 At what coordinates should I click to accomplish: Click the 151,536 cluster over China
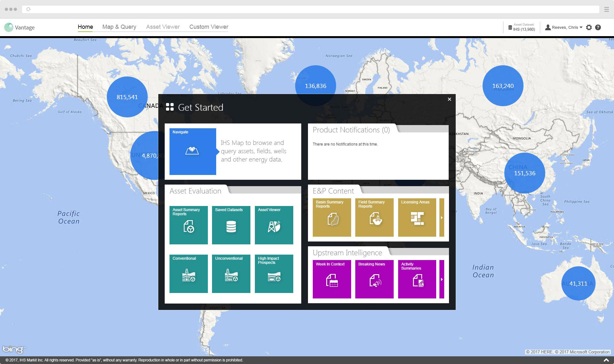tap(524, 173)
